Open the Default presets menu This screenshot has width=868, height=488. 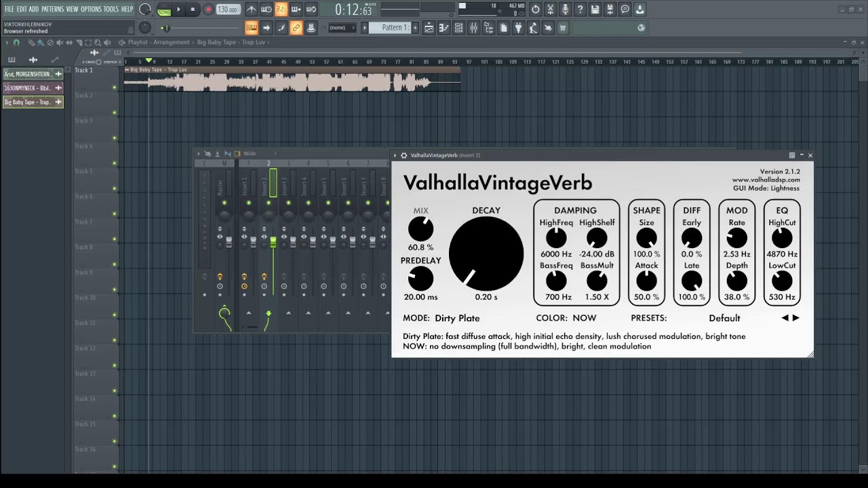[724, 318]
